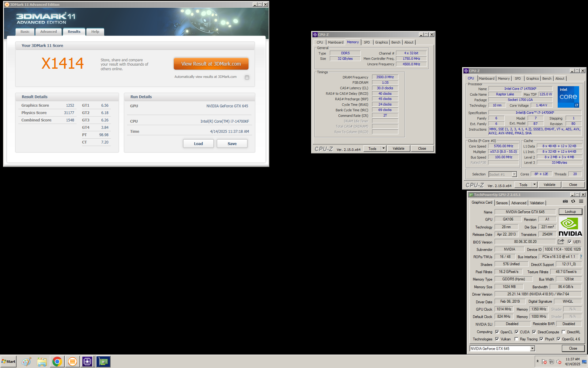Toggle the Vulkan checkbox
The image size is (588, 368).
click(x=497, y=339)
